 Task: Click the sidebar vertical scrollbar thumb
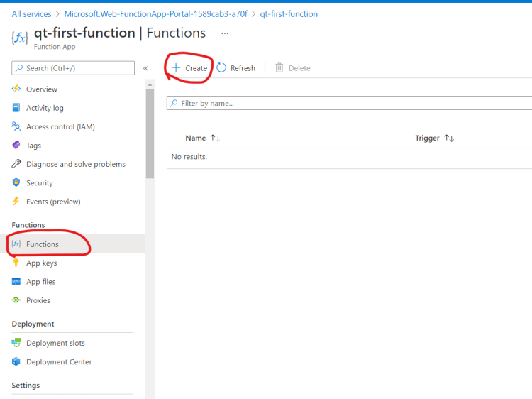150,133
